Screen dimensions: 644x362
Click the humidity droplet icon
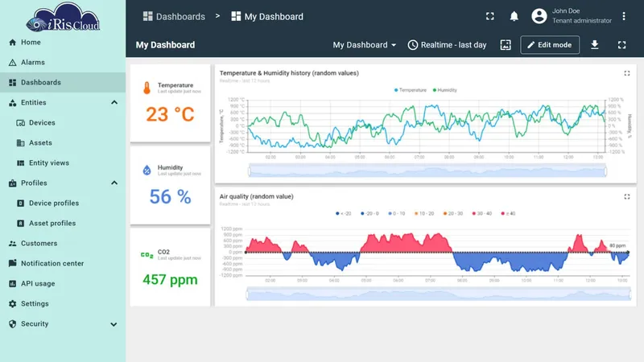[147, 170]
